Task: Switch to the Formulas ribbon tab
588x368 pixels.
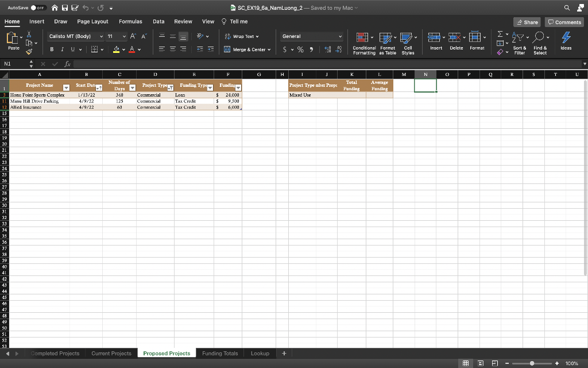Action: [x=130, y=21]
